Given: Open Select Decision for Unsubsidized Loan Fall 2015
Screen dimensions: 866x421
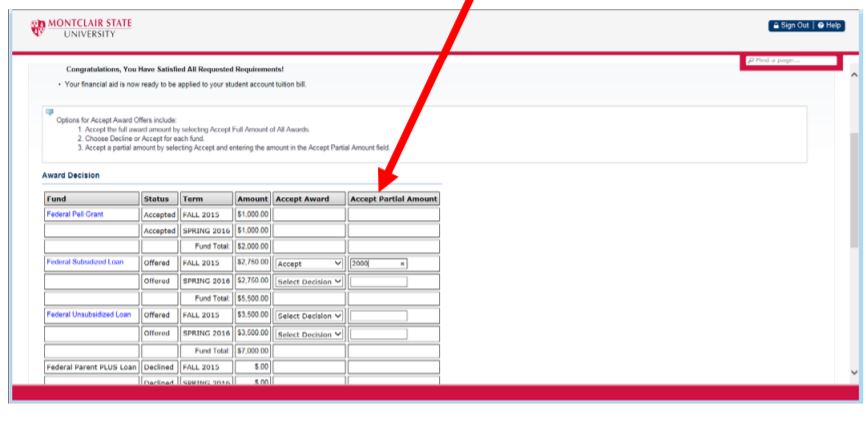Looking at the screenshot, I should 309,315.
